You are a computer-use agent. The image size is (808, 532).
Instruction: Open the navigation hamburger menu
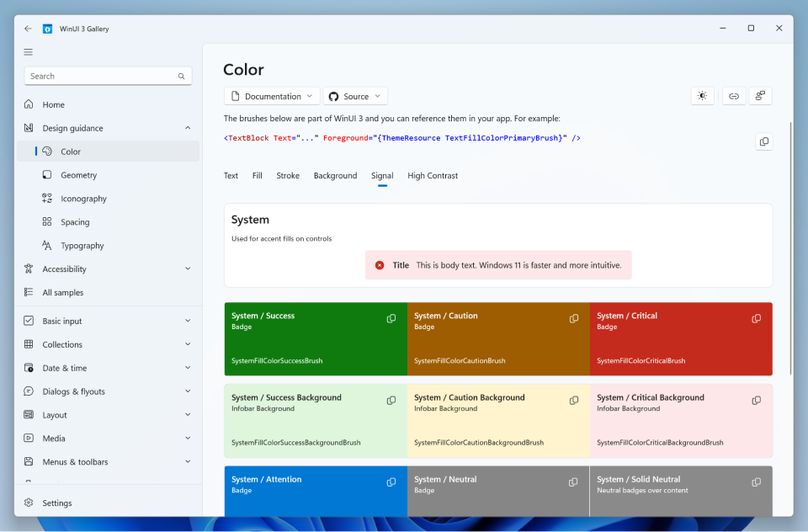[x=28, y=51]
